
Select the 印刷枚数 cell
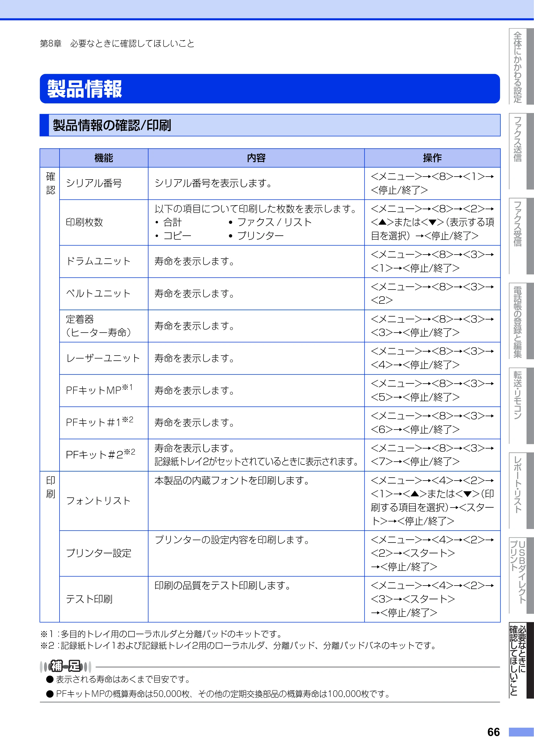click(104, 222)
